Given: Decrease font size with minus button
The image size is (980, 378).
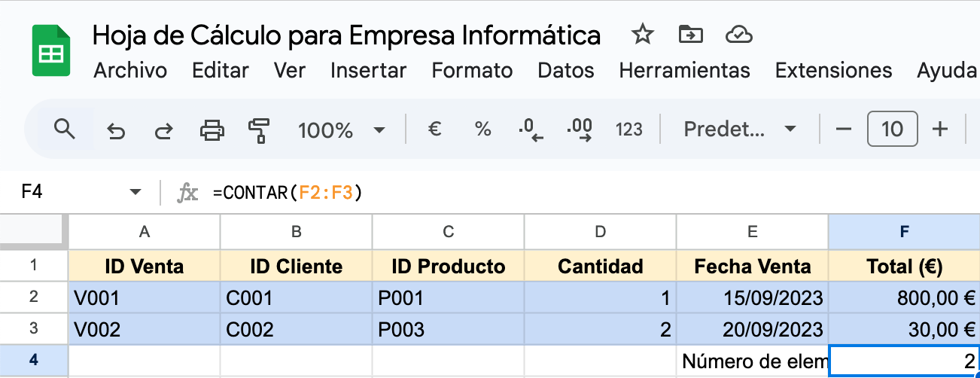Looking at the screenshot, I should coord(844,130).
